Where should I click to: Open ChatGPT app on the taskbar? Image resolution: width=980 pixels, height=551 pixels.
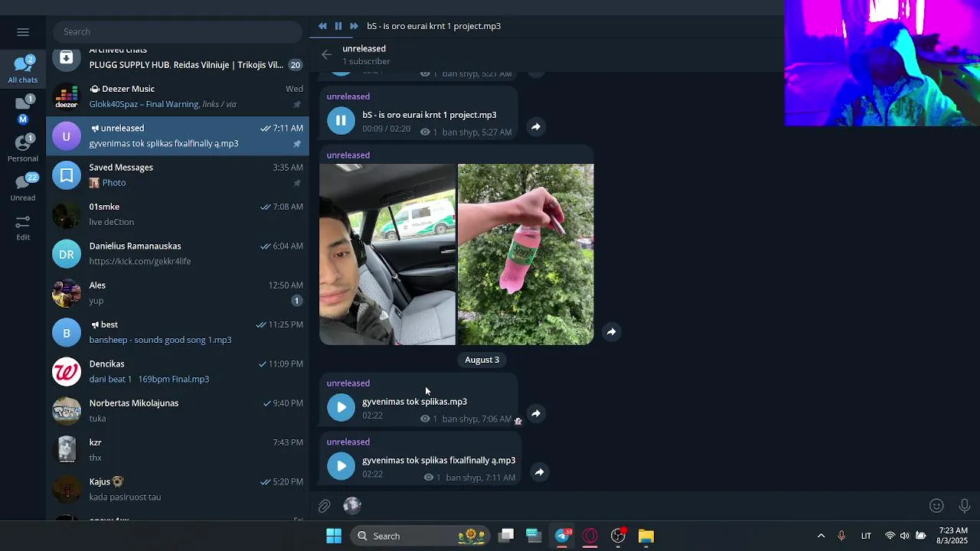(x=619, y=536)
